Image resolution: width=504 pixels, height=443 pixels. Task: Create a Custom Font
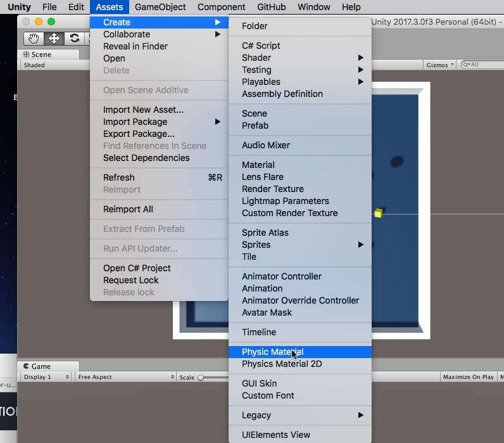pos(300,395)
